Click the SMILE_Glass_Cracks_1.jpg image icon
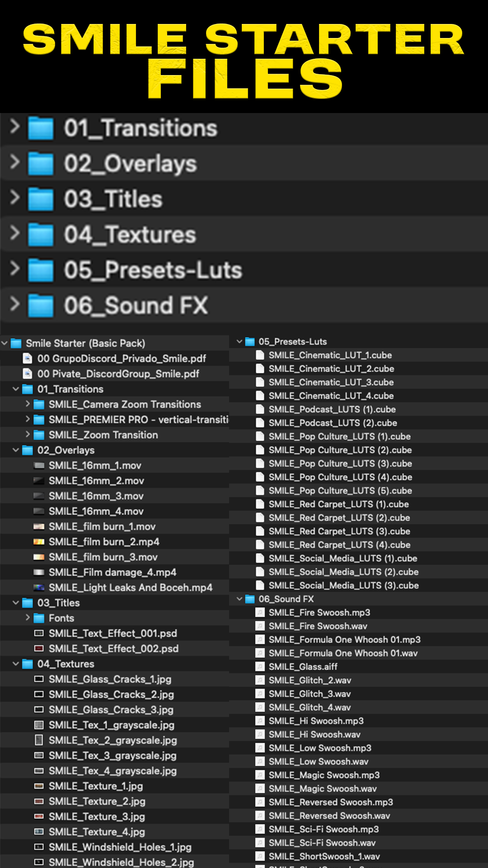This screenshot has width=488, height=868. 39,679
